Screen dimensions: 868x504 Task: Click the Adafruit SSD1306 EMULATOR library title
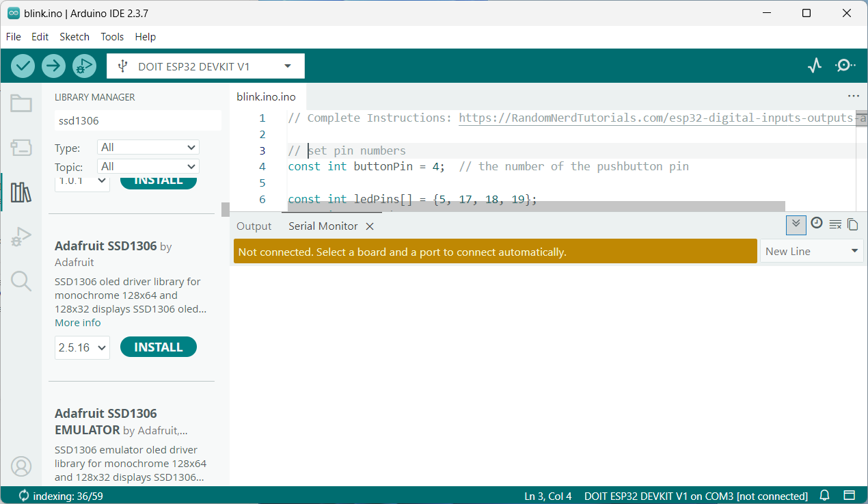click(x=106, y=422)
